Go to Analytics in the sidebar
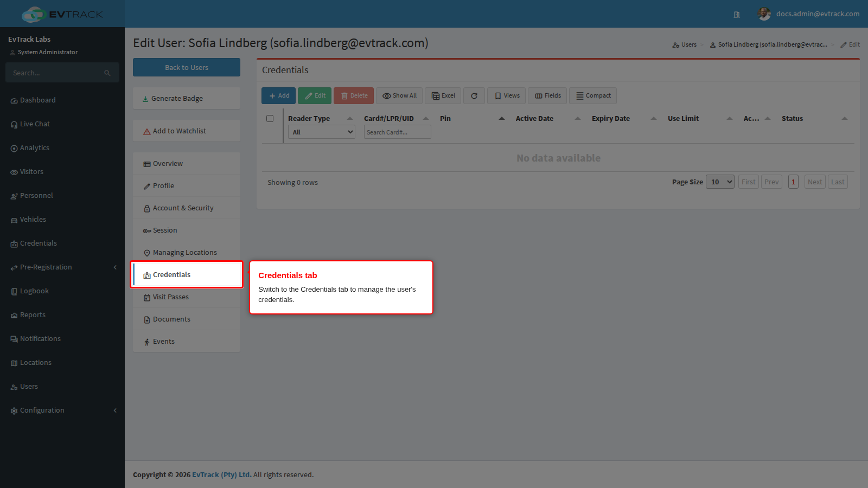The width and height of the screenshot is (868, 488). pyautogui.click(x=62, y=148)
